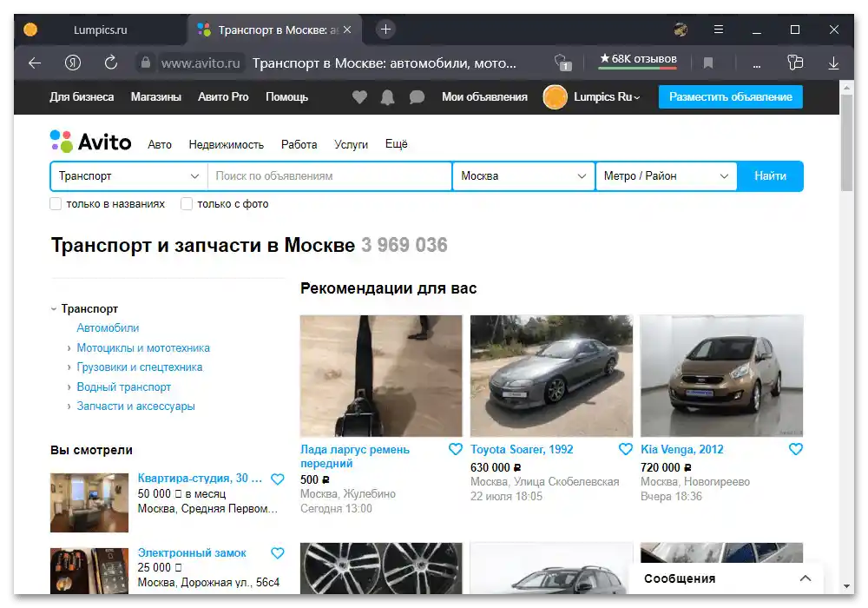The width and height of the screenshot is (868, 608).
Task: Open the Toyota Soarer, 1992 listing title
Action: coord(522,450)
